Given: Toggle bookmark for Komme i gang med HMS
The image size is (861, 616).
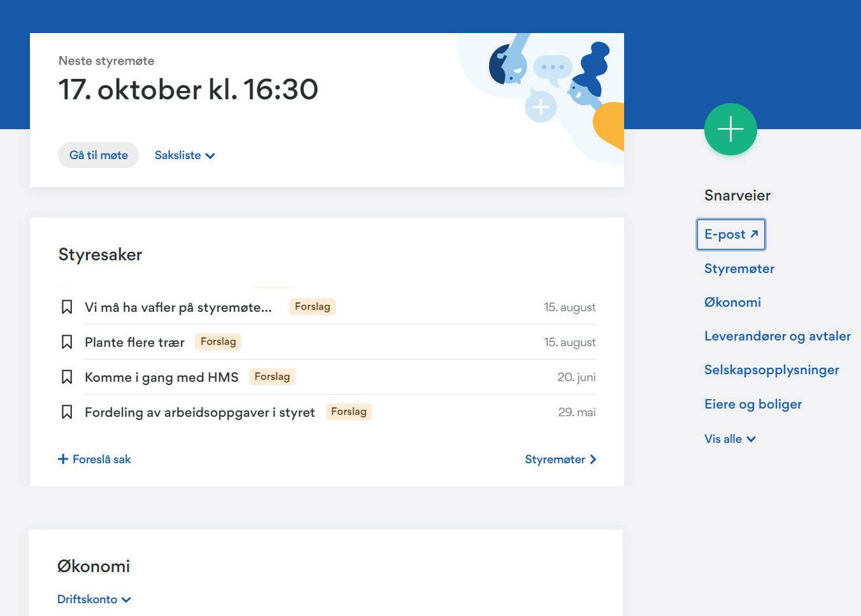Looking at the screenshot, I should coord(66,377).
